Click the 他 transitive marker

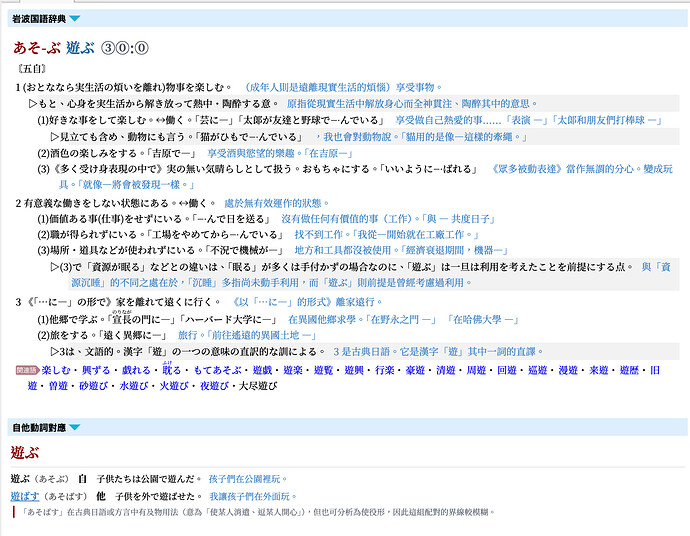pyautogui.click(x=101, y=496)
